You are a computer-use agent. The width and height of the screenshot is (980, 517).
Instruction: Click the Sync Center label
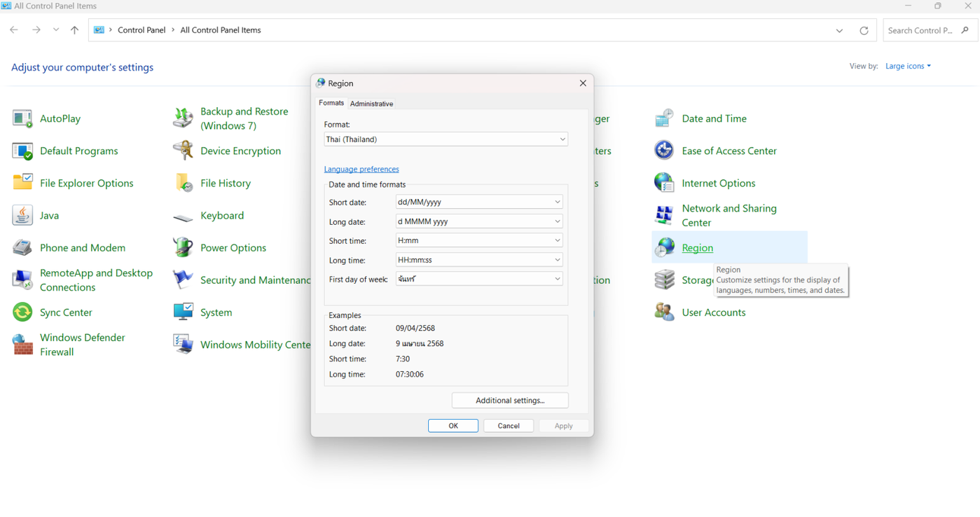click(x=66, y=312)
